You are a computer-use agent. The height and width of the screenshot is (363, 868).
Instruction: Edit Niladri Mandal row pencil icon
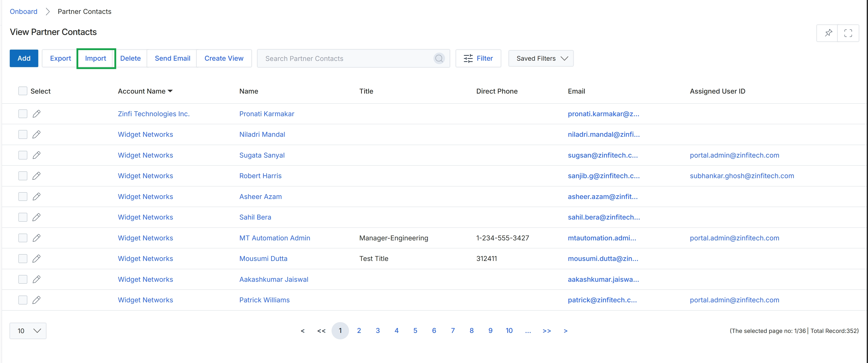tap(36, 134)
